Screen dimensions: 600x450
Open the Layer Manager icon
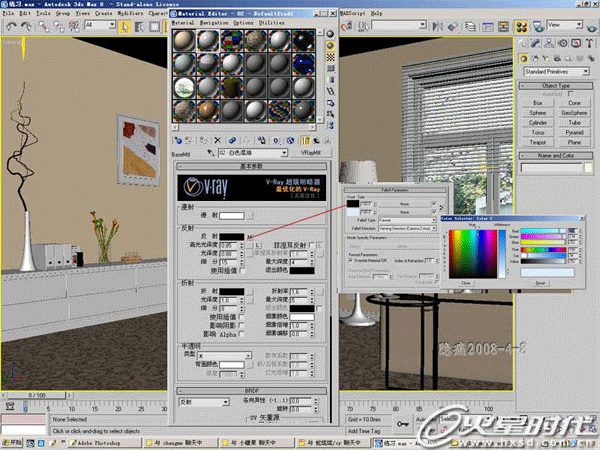pyautogui.click(x=470, y=26)
